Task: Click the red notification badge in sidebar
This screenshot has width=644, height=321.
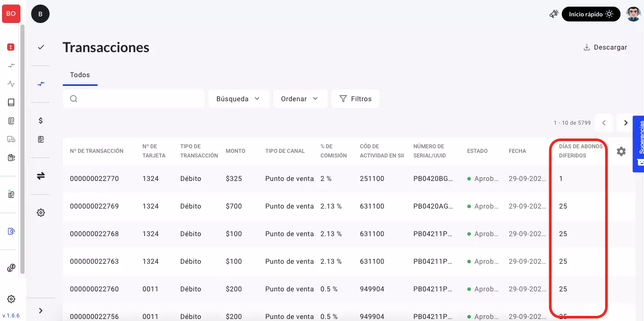Action: click(11, 47)
